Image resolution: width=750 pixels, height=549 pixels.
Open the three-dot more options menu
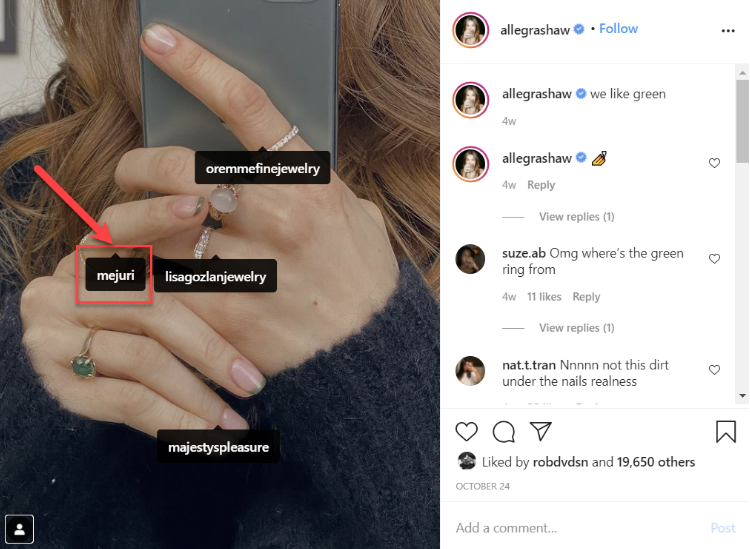click(x=728, y=31)
